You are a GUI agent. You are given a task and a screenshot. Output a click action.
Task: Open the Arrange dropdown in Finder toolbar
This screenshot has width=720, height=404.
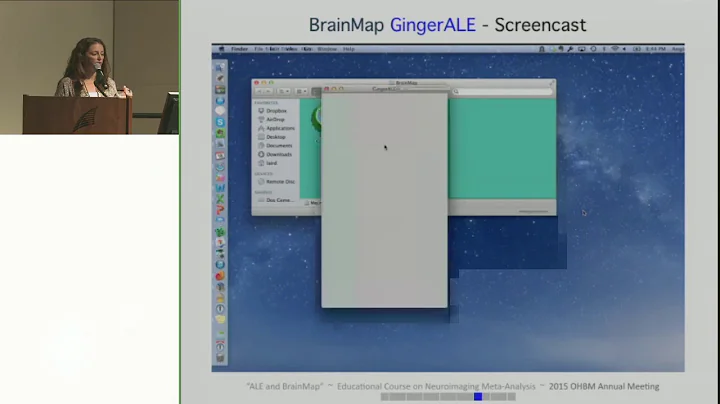coord(301,91)
